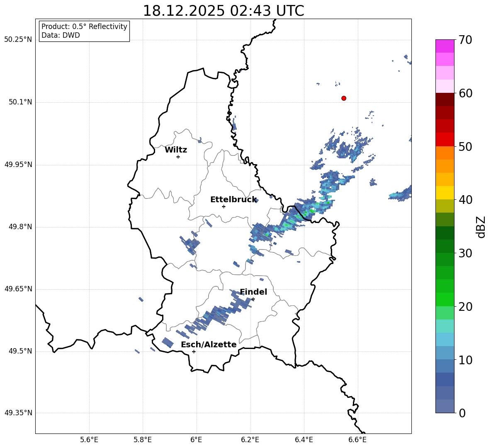Click the dark red colorbar segment just below 60
Viewport: 491px width, 448px height.
pos(445,99)
